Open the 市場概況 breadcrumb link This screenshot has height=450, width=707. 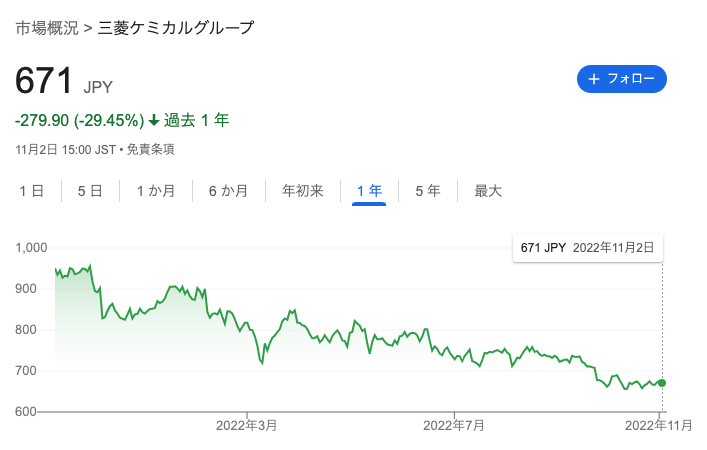click(47, 28)
